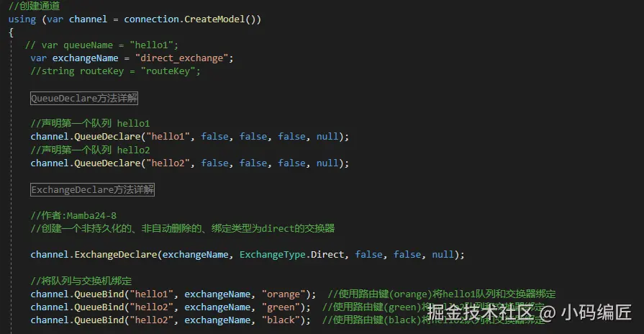Click the opening curly brace under using
Image resolution: width=644 pixels, height=334 pixels.
tap(12, 32)
